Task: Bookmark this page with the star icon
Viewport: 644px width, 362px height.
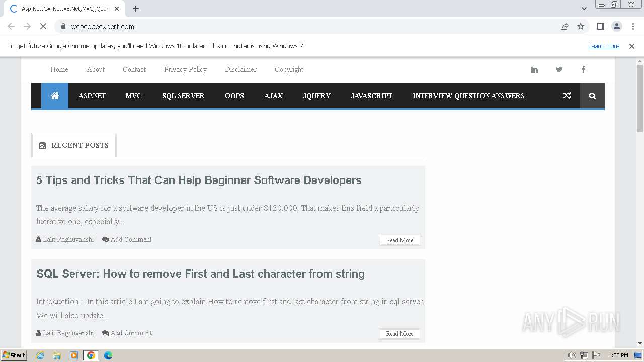Action: (x=581, y=26)
